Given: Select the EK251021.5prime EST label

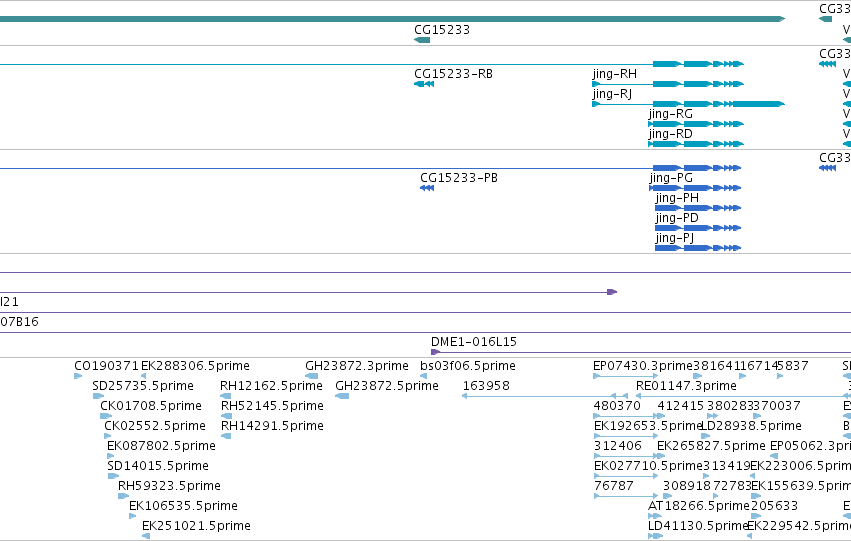Looking at the screenshot, I should (x=196, y=526).
